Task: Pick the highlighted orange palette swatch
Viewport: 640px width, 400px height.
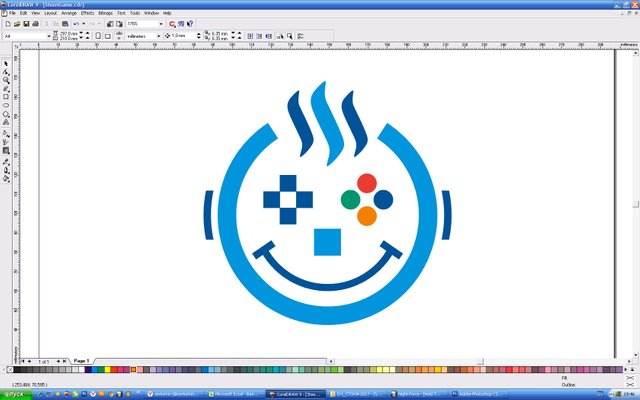Action: 133,370
